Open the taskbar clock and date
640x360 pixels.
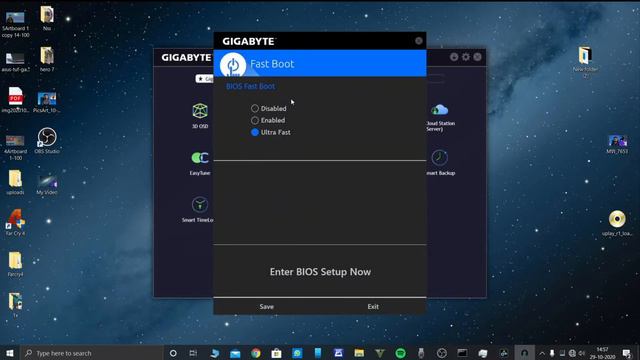pos(602,353)
